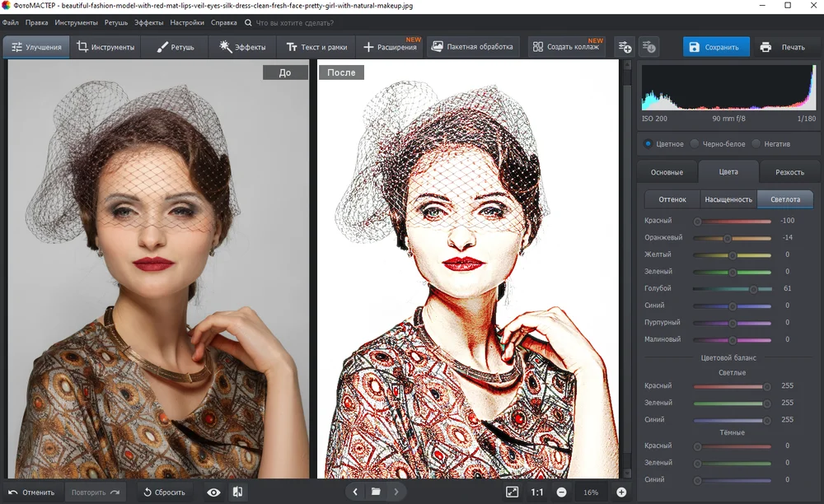Viewport: 824px width, 504px height.
Task: Select the Цветное radio button
Action: [648, 143]
